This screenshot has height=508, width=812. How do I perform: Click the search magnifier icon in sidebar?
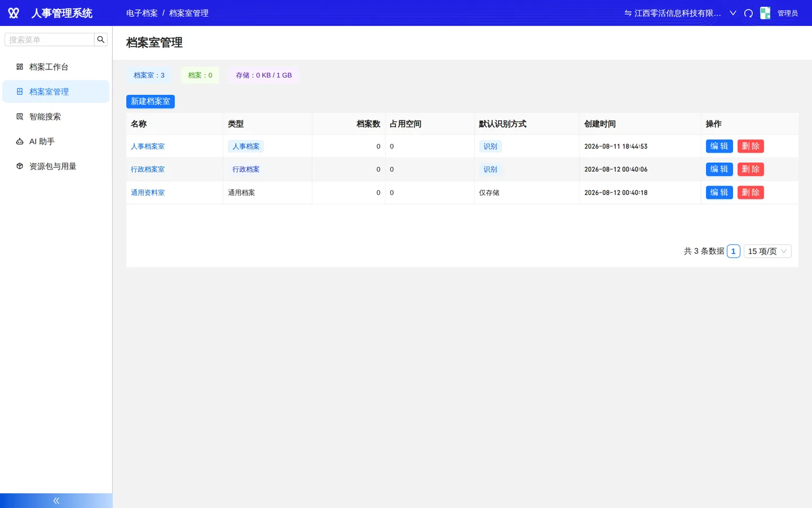click(x=101, y=40)
